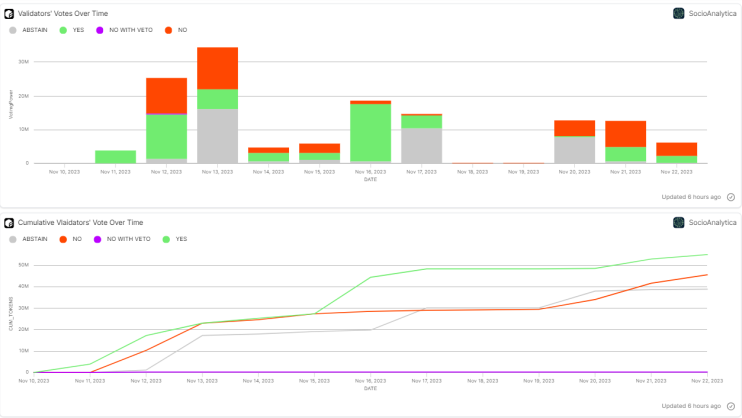Open the Cumulative Validators' Vote Over Time title
Image resolution: width=742 pixels, height=418 pixels.
point(80,222)
